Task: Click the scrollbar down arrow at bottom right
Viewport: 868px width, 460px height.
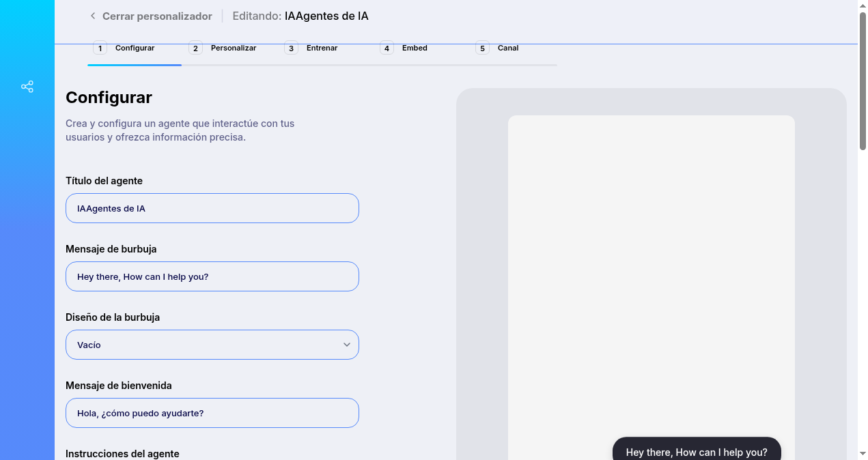Action: [863, 454]
